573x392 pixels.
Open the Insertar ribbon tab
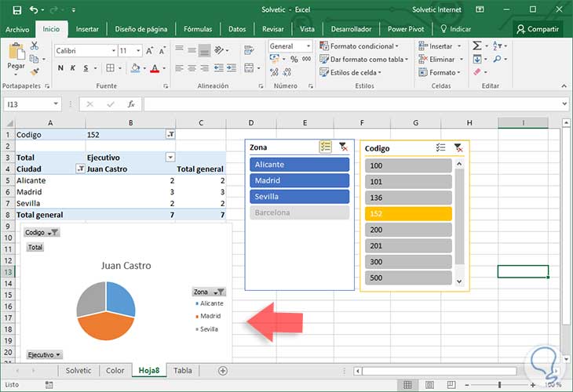click(x=87, y=29)
